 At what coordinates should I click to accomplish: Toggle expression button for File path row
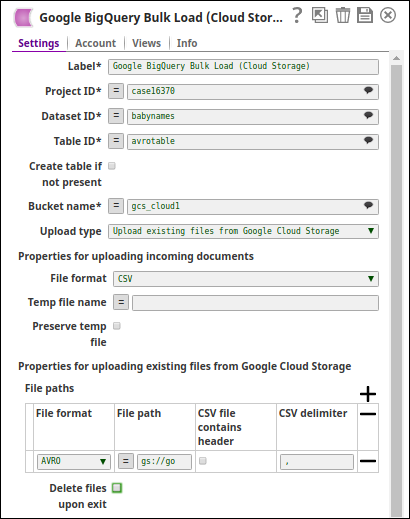[x=126, y=461]
